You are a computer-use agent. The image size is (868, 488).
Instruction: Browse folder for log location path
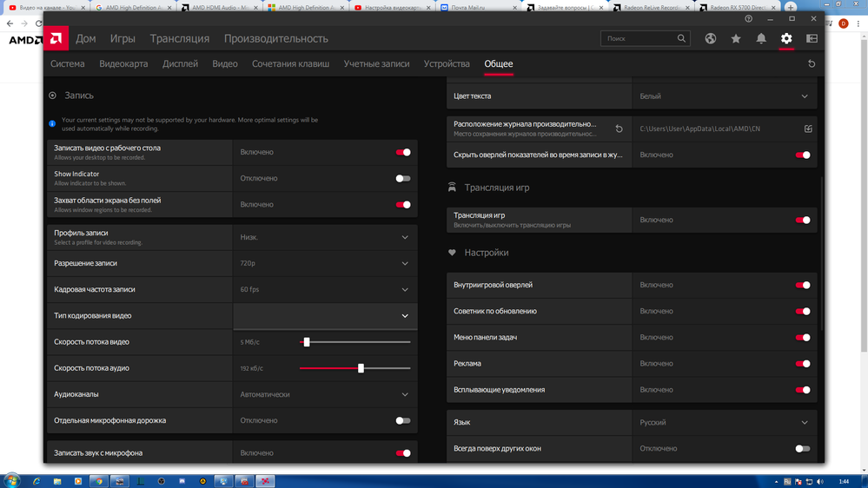808,129
